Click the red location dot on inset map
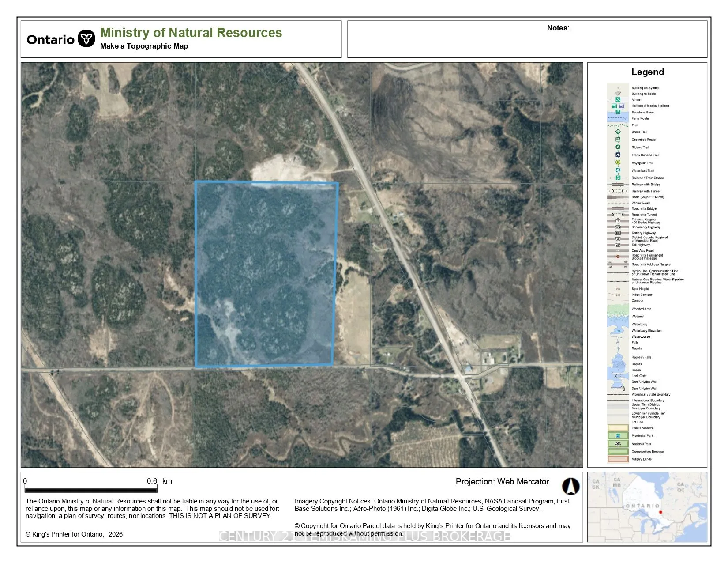The width and height of the screenshot is (728, 563). tap(660, 512)
